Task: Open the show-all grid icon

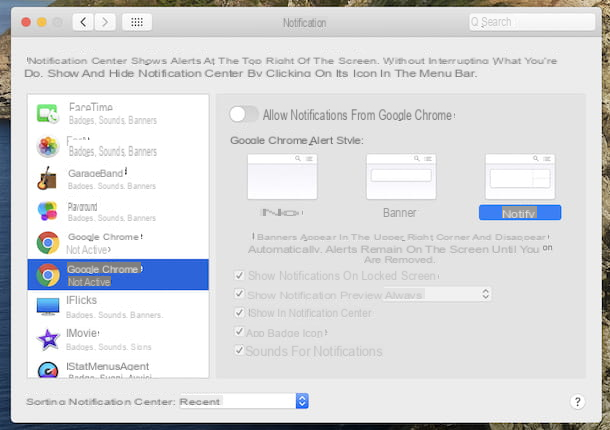Action: pos(137,22)
